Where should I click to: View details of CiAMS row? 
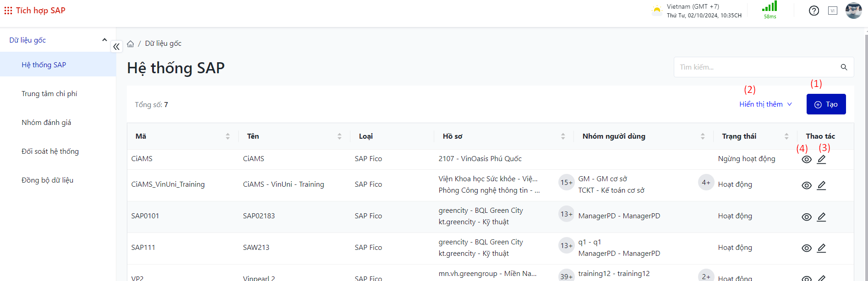pos(807,159)
